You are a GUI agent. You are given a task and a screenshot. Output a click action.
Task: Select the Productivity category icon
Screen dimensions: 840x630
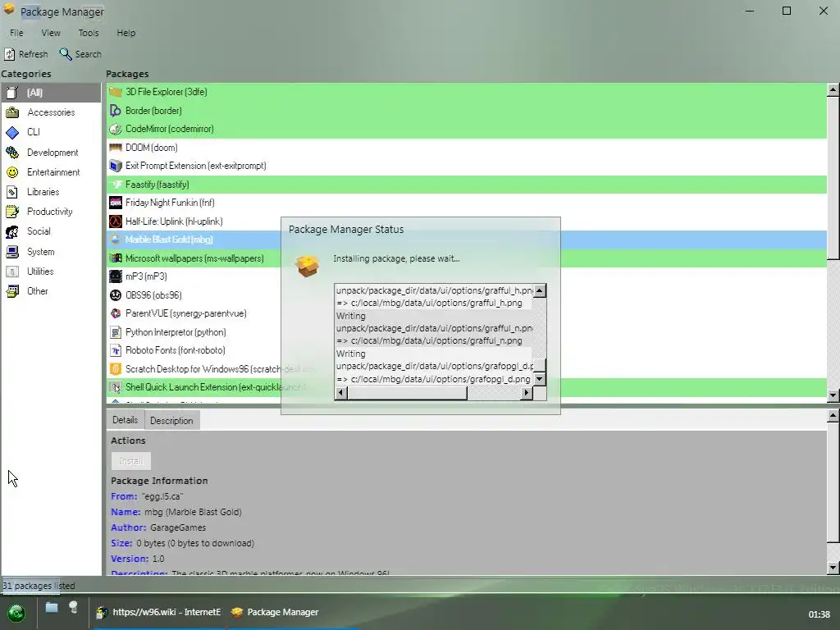pyautogui.click(x=12, y=212)
